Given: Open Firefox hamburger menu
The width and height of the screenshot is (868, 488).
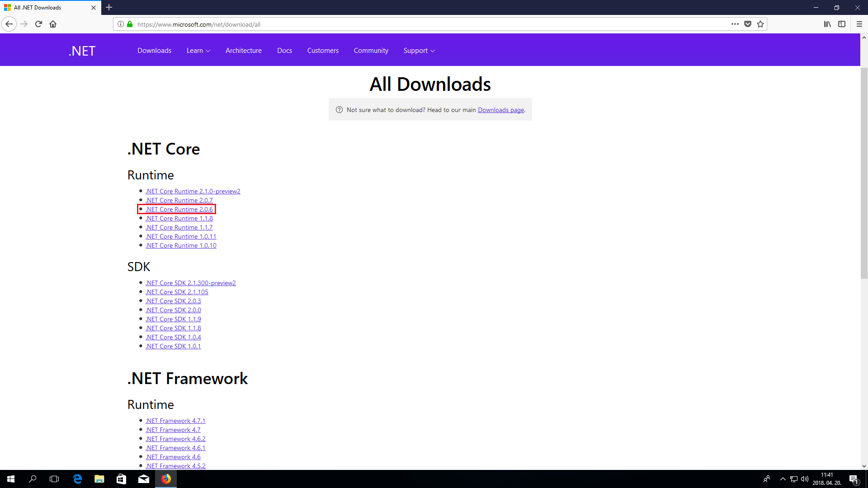Looking at the screenshot, I should point(859,24).
